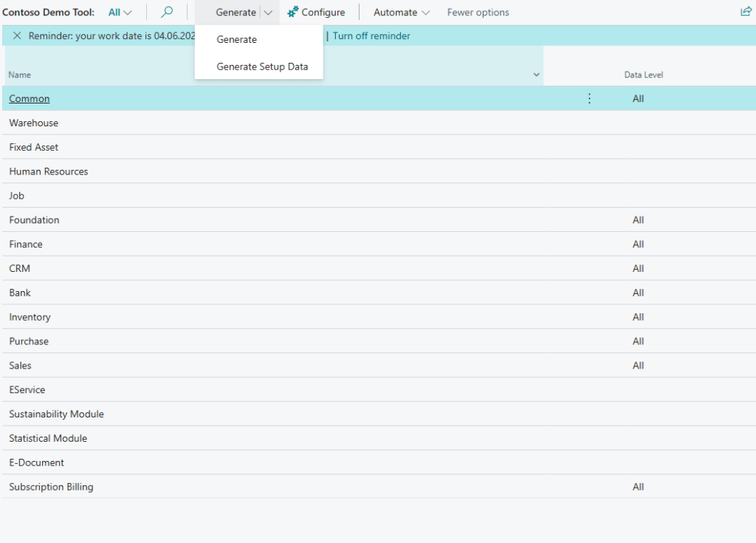
Task: Expand the Name column header chevron
Action: pos(536,75)
